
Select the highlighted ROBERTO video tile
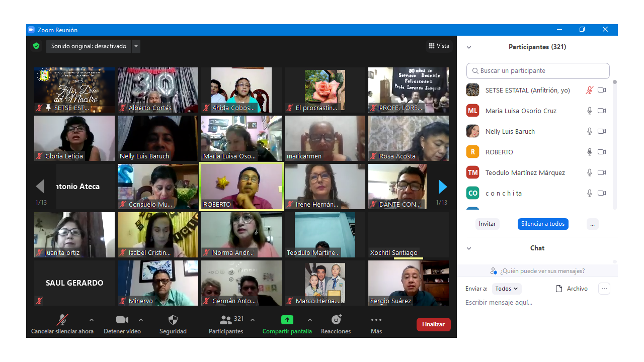click(x=242, y=187)
